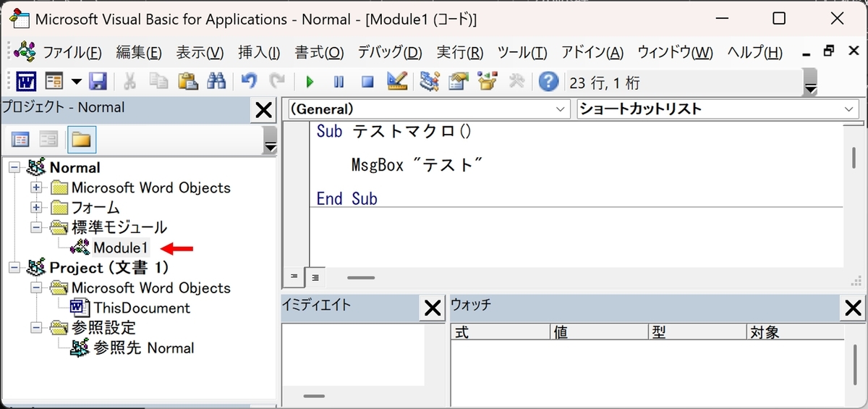The image size is (868, 409).
Task: Click the Undo arrow icon
Action: 249,81
